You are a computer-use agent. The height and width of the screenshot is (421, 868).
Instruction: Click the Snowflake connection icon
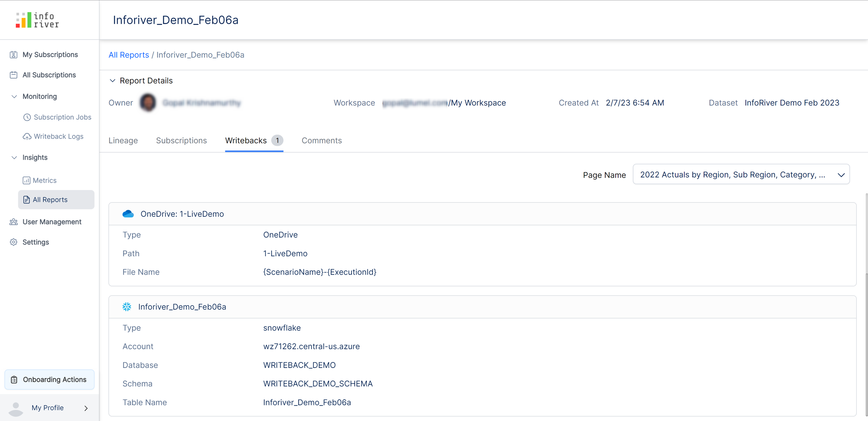click(x=127, y=307)
